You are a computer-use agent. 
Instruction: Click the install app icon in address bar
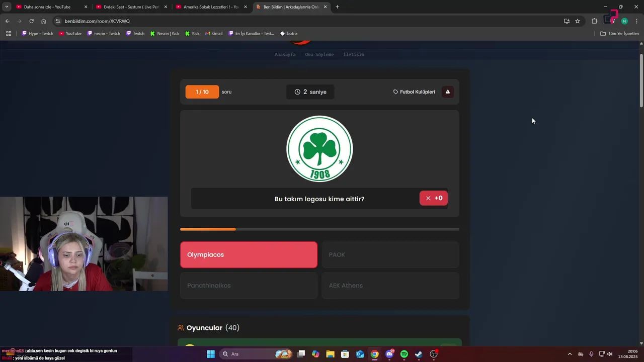click(567, 21)
